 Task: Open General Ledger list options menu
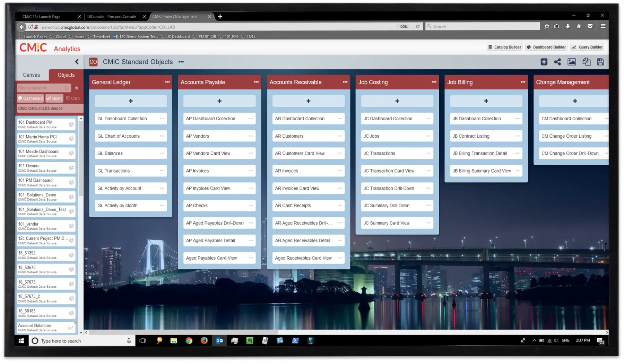[167, 82]
